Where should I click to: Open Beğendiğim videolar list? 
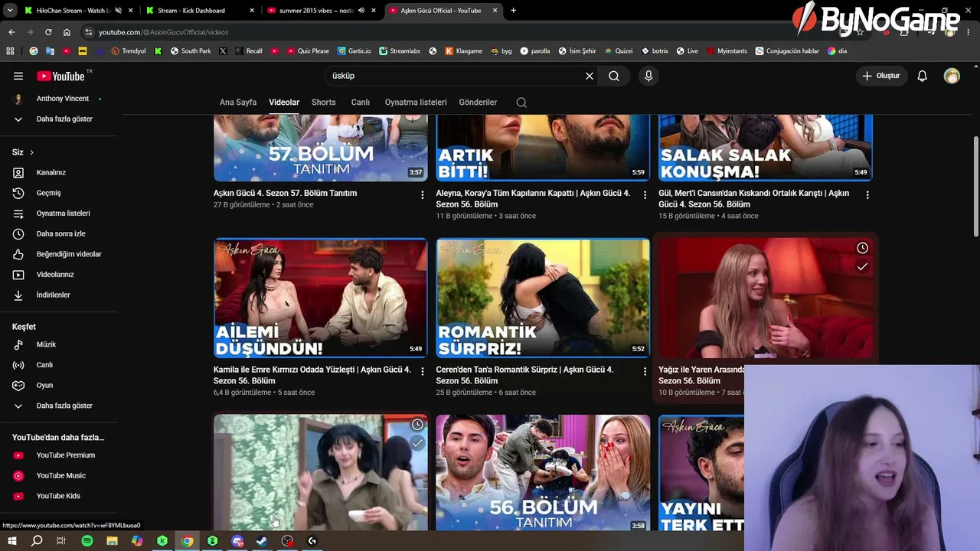coord(60,254)
